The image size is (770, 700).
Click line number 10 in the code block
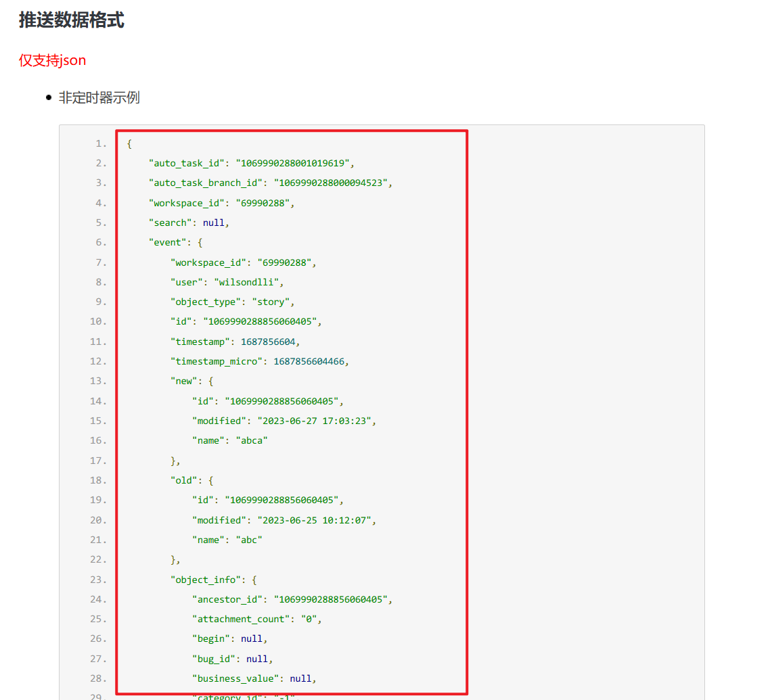96,321
